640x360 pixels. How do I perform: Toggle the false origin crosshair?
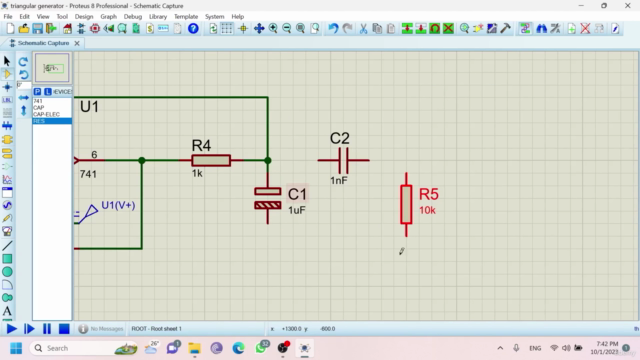(243, 28)
